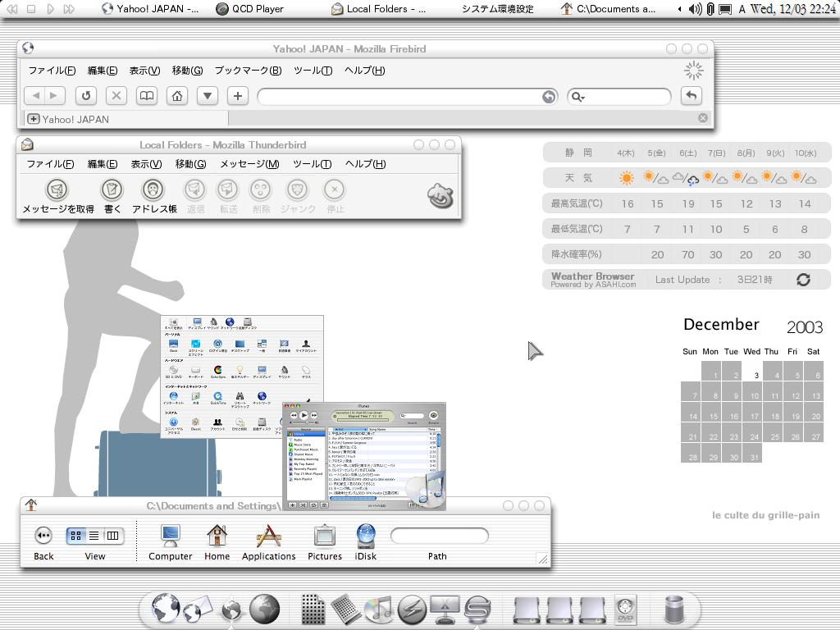Click the 削除 delete button in Thunderbird
The width and height of the screenshot is (840, 630).
tap(261, 196)
